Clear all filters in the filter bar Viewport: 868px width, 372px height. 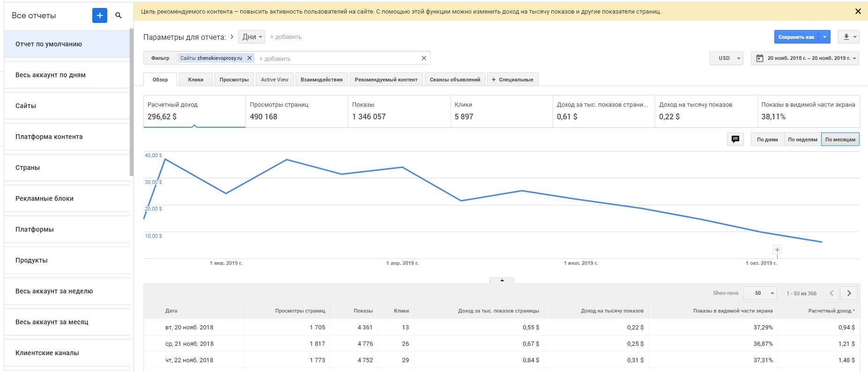pos(423,58)
